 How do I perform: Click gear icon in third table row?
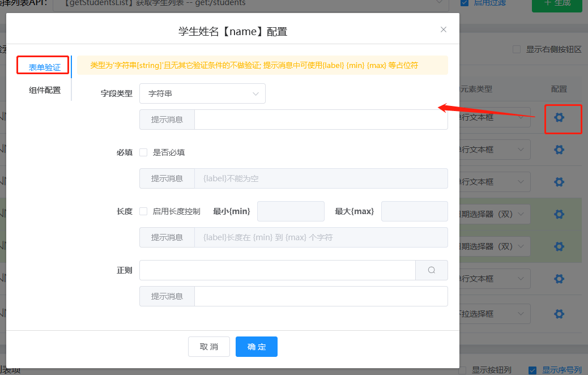tap(559, 182)
